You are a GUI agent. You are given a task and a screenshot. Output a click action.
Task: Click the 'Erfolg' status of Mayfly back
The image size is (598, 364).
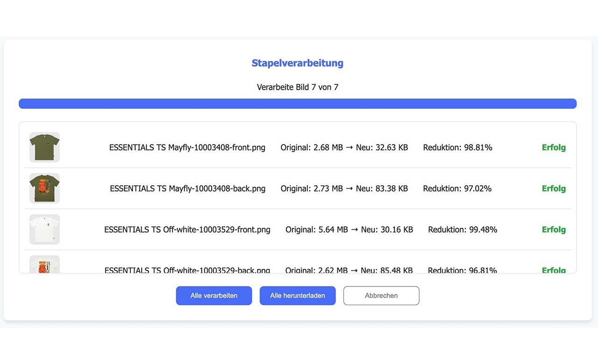[553, 189]
